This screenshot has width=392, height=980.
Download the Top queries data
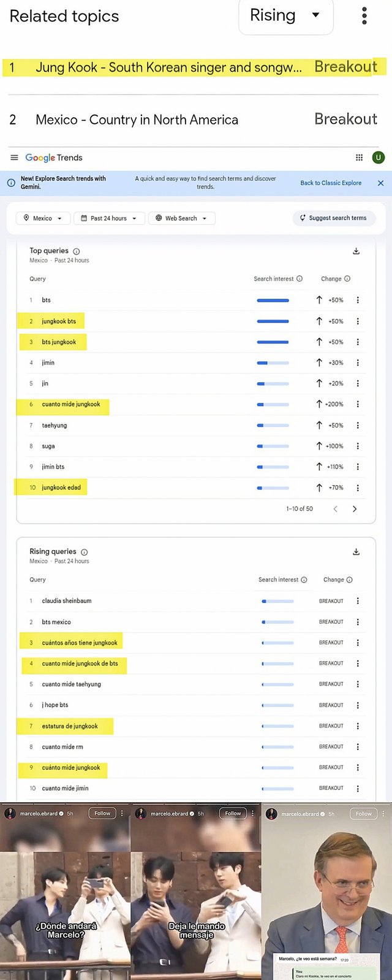356,251
